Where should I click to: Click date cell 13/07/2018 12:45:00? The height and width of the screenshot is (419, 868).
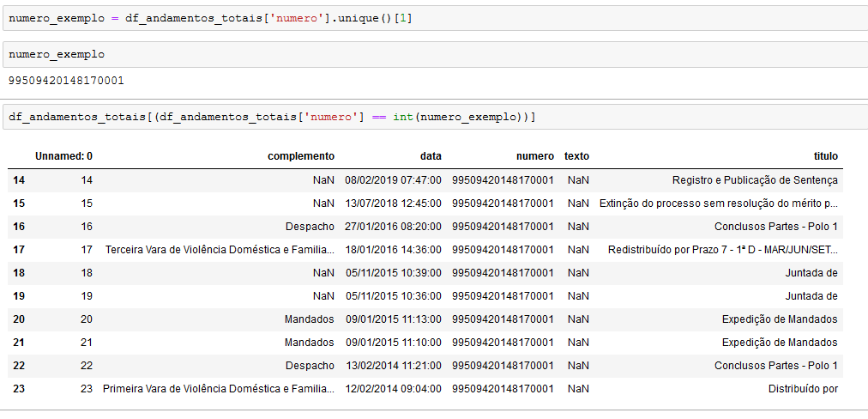click(x=393, y=203)
